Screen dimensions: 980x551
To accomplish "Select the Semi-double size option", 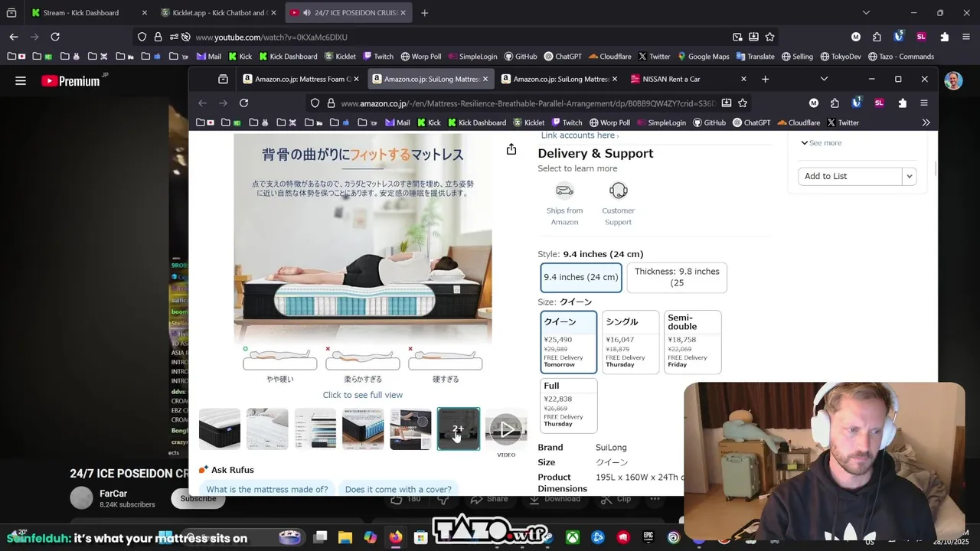I will 693,342.
